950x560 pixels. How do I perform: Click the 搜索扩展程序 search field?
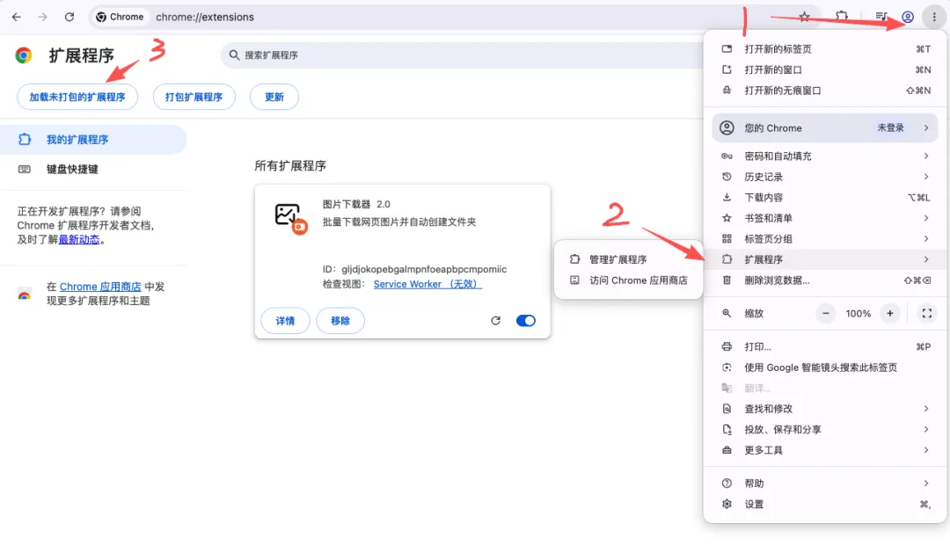[x=460, y=55]
